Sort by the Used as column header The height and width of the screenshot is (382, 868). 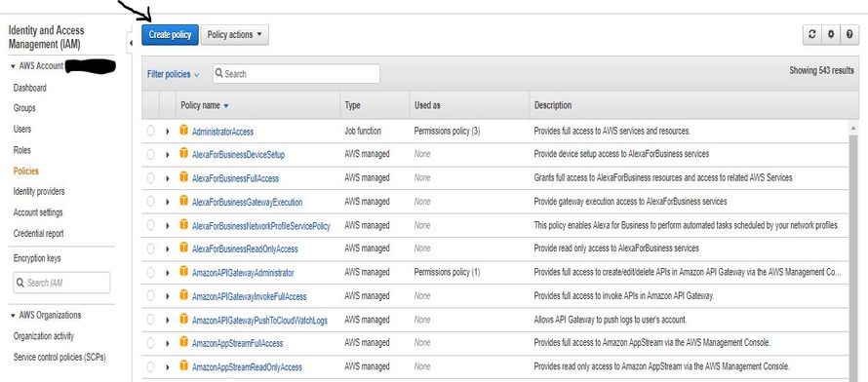point(427,105)
